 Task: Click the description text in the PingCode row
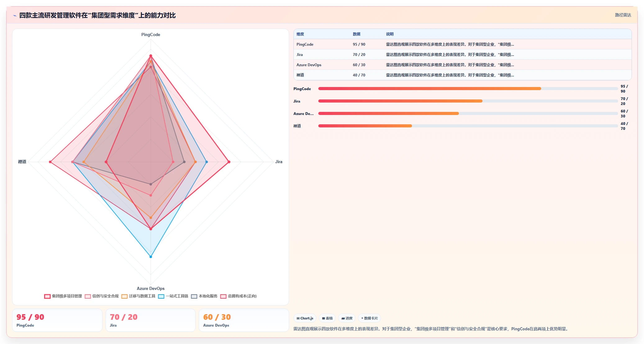click(x=450, y=44)
